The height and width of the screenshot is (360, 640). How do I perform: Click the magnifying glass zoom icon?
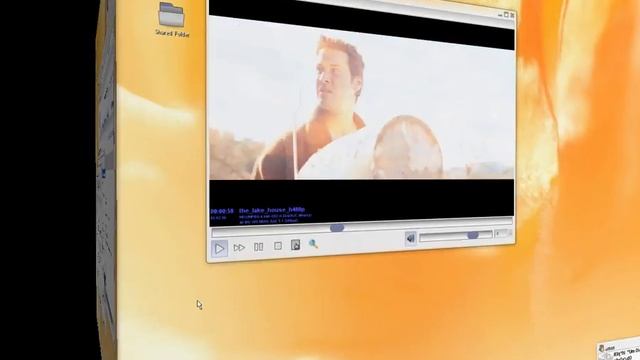click(313, 244)
